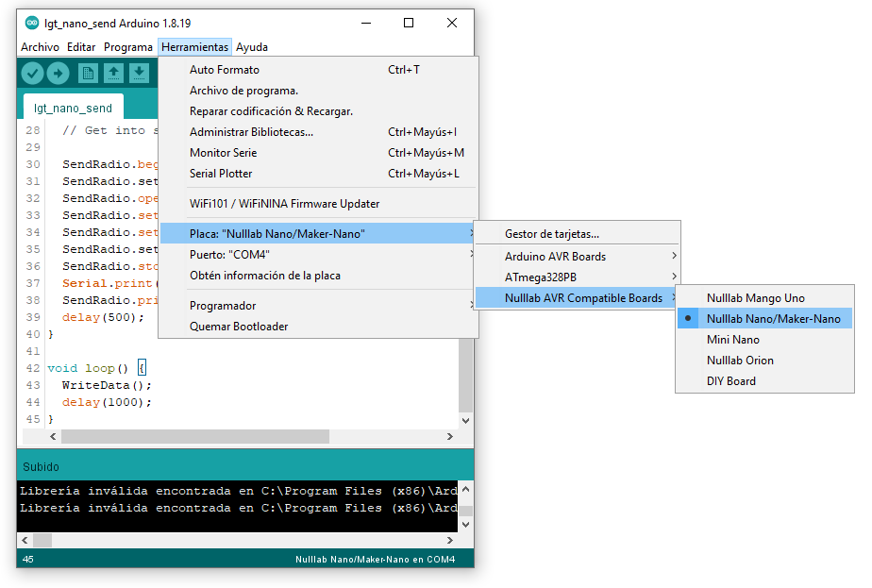The width and height of the screenshot is (872, 588).
Task: Switch to the lgt_nano_send sketch tab
Action: click(x=73, y=108)
